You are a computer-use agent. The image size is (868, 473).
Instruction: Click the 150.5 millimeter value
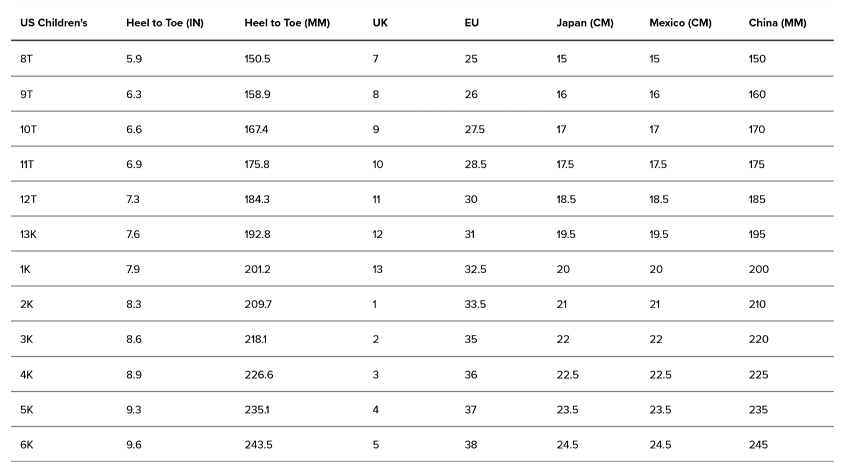pos(257,59)
